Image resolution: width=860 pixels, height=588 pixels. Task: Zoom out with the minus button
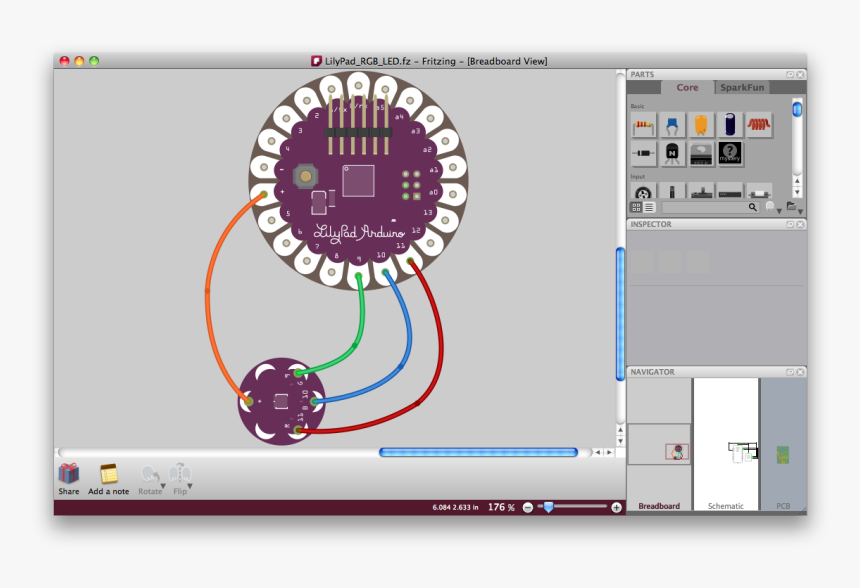pyautogui.click(x=528, y=507)
